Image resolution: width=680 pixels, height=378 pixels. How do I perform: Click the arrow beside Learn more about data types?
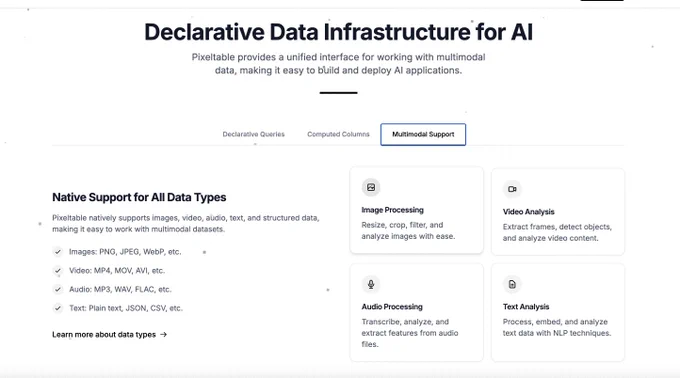tap(163, 334)
